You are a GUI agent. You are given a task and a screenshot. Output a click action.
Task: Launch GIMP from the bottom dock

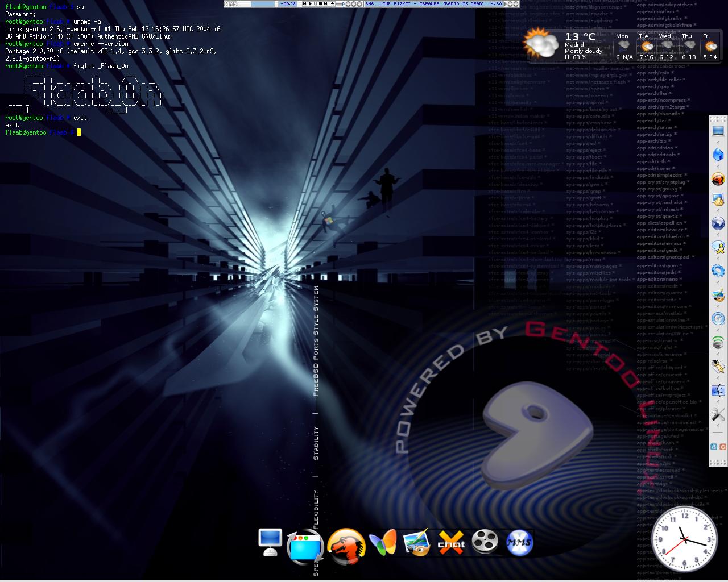coord(416,542)
